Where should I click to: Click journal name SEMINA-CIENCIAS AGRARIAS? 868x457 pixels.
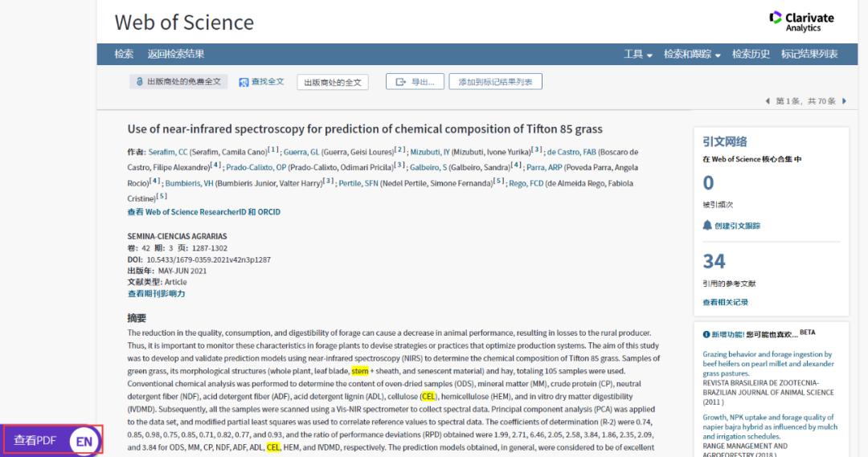pos(177,236)
